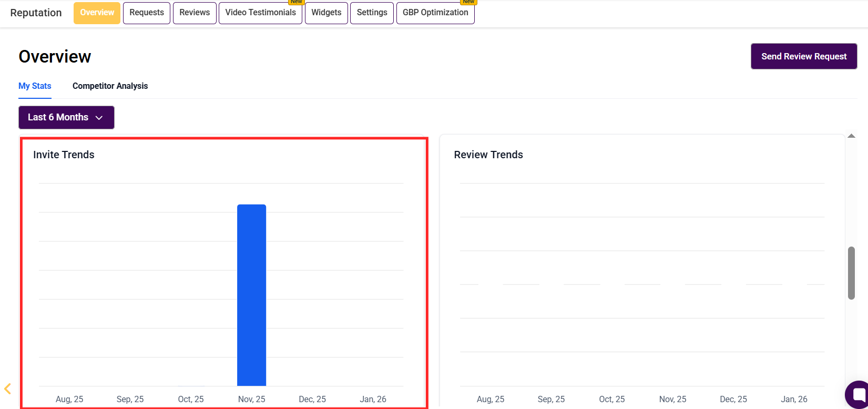Viewport: 868px width, 409px height.
Task: Select the My Stats sub-tab
Action: coord(35,86)
